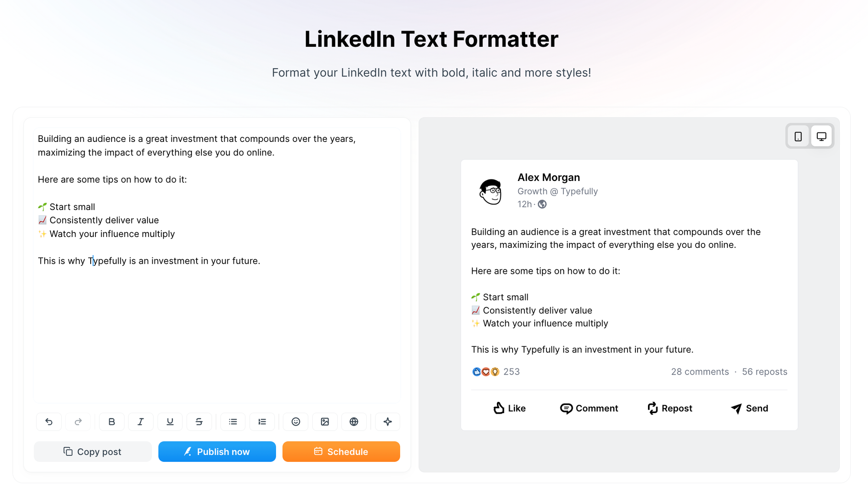The height and width of the screenshot is (503, 868).
Task: Open the globe language/visibility option
Action: click(x=354, y=421)
